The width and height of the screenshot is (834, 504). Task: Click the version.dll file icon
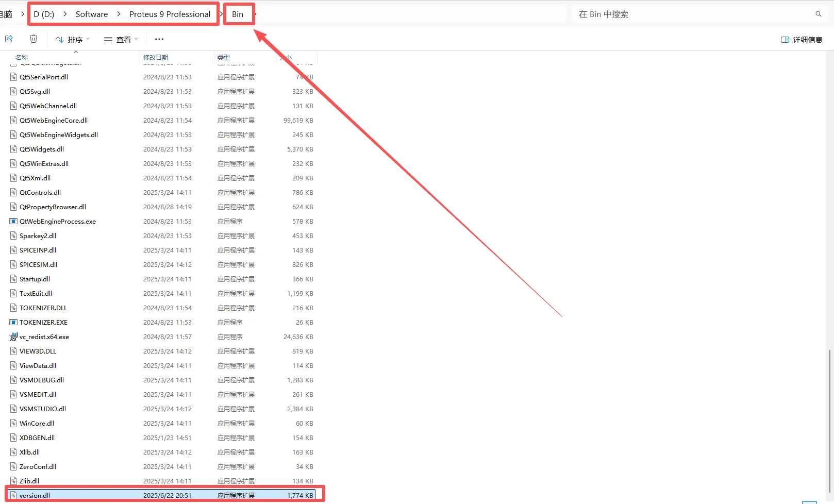[13, 495]
